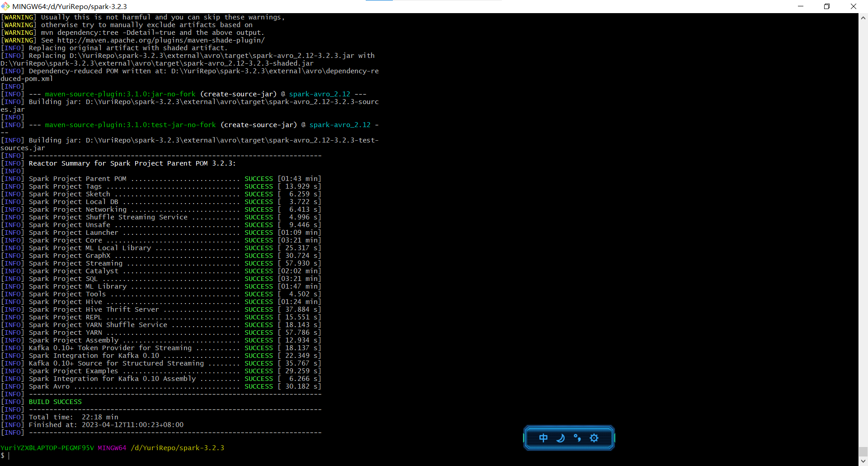Open IME settings gear icon
Viewport: 868px width, 466px height.
[x=594, y=438]
